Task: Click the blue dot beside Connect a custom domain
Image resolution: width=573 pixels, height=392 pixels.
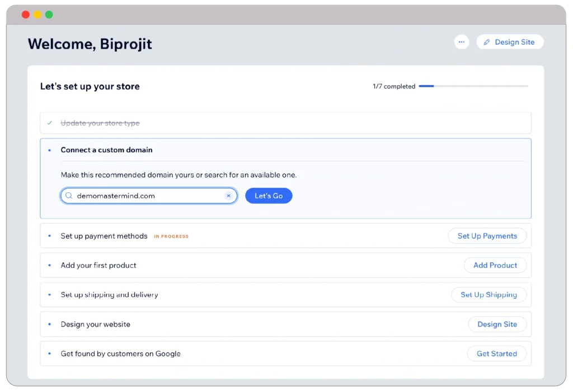Action: (49, 150)
